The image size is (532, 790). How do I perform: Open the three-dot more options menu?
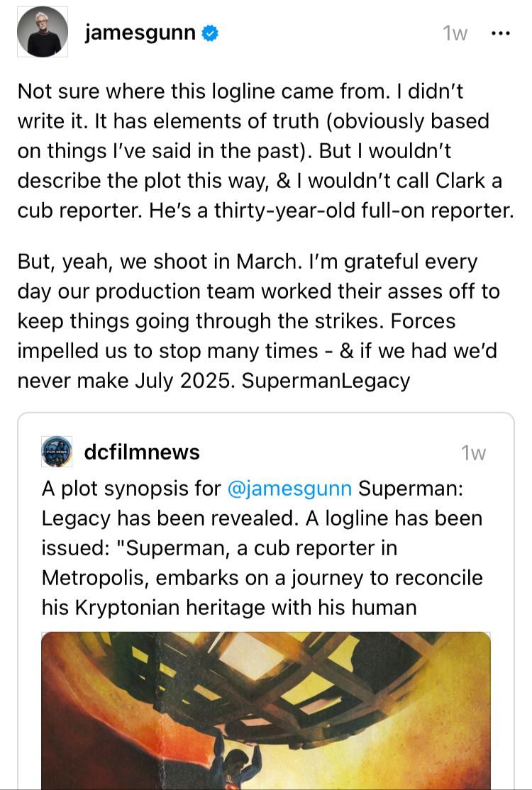(500, 34)
